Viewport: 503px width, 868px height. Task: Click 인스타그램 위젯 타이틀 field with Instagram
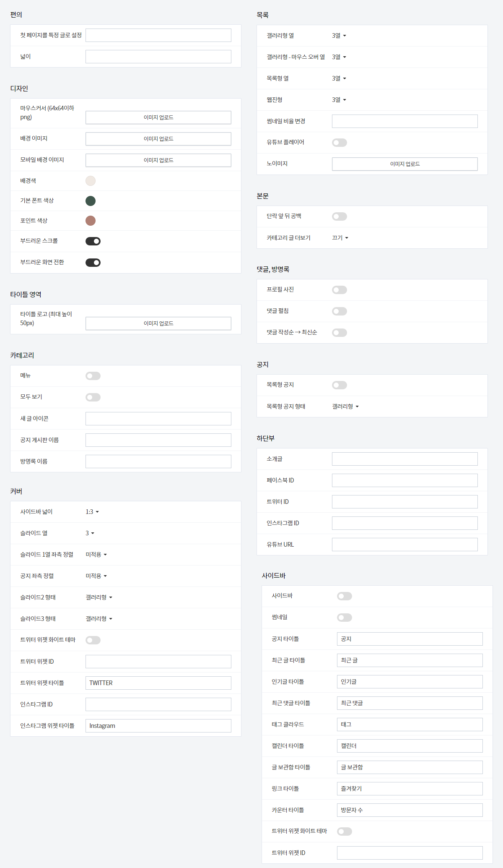[x=158, y=726]
